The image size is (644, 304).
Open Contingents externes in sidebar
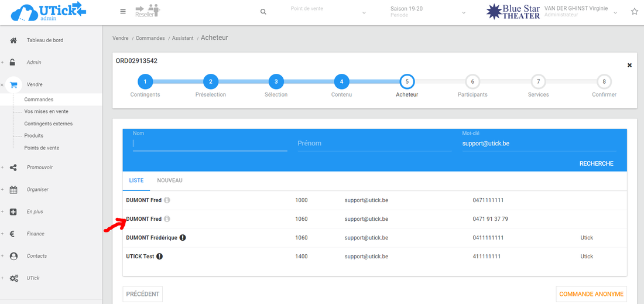(x=48, y=124)
